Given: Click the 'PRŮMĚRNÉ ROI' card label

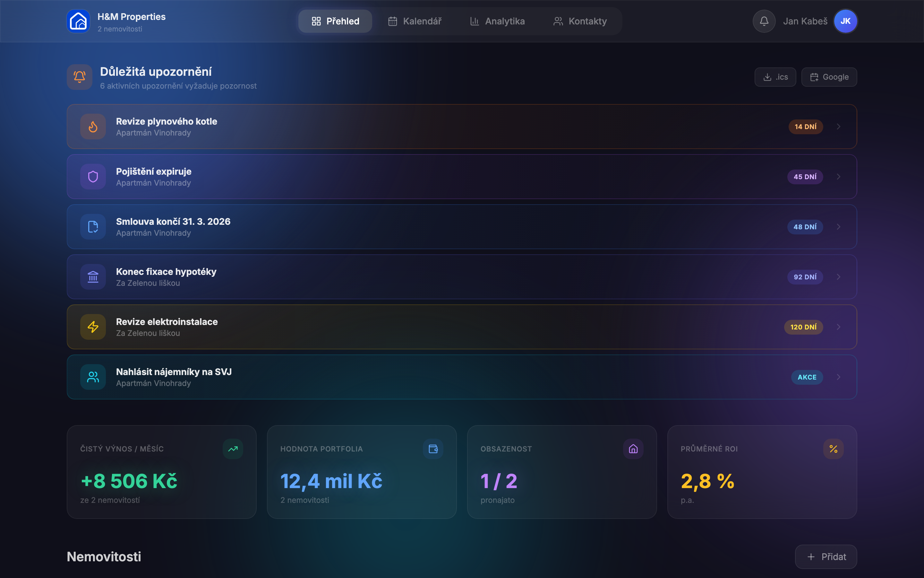Looking at the screenshot, I should pyautogui.click(x=709, y=449).
